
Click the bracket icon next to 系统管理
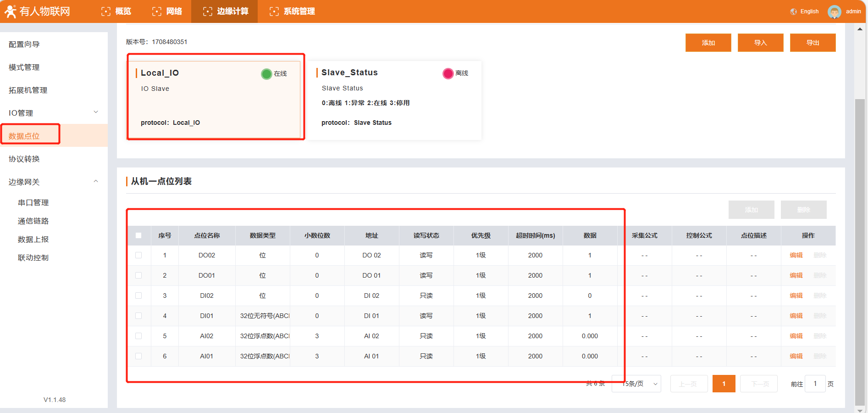(x=274, y=11)
